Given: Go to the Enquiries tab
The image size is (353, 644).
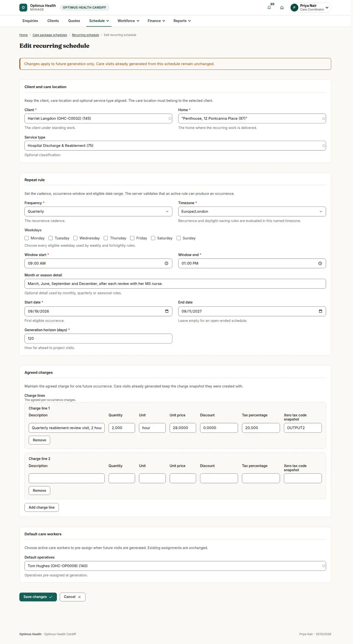Looking at the screenshot, I should (x=30, y=21).
